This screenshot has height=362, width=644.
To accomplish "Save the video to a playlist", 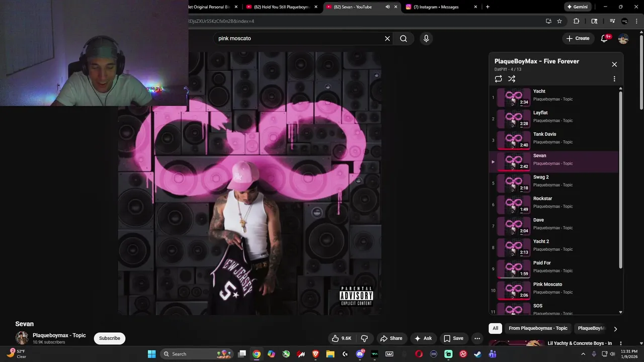I will 453,338.
